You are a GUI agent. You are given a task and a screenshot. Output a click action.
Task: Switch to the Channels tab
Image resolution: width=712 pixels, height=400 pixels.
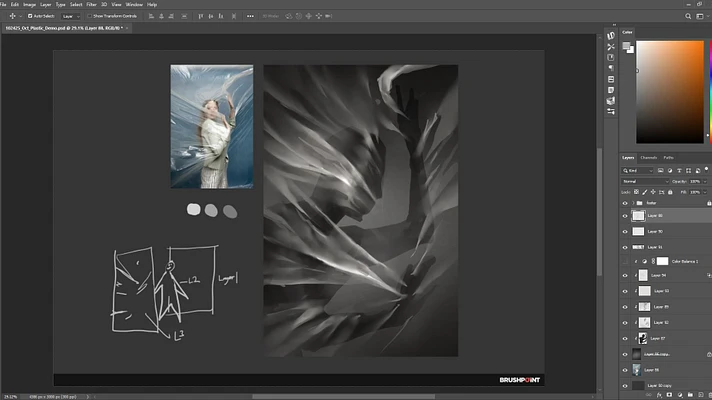648,158
